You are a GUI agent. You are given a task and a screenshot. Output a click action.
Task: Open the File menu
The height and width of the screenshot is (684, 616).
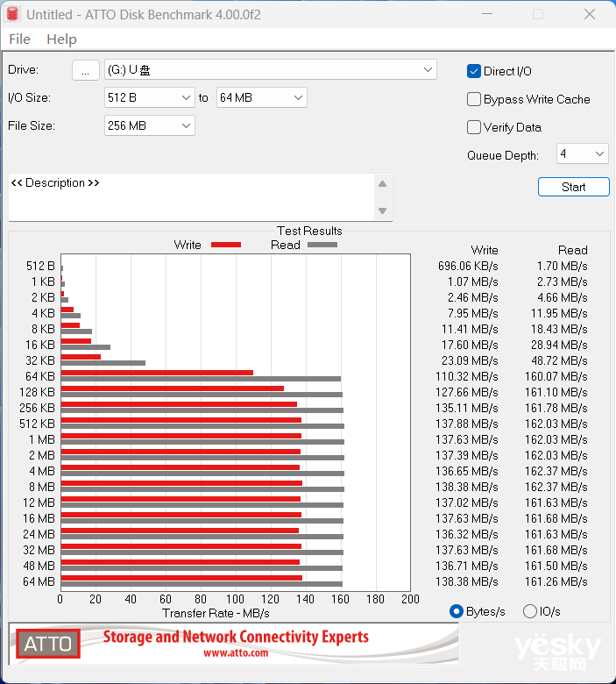tap(19, 39)
